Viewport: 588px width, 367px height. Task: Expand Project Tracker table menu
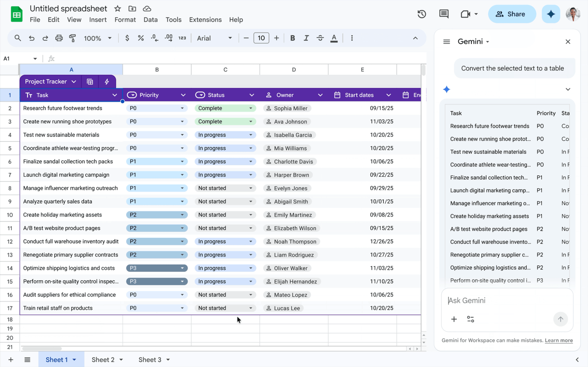click(x=74, y=82)
